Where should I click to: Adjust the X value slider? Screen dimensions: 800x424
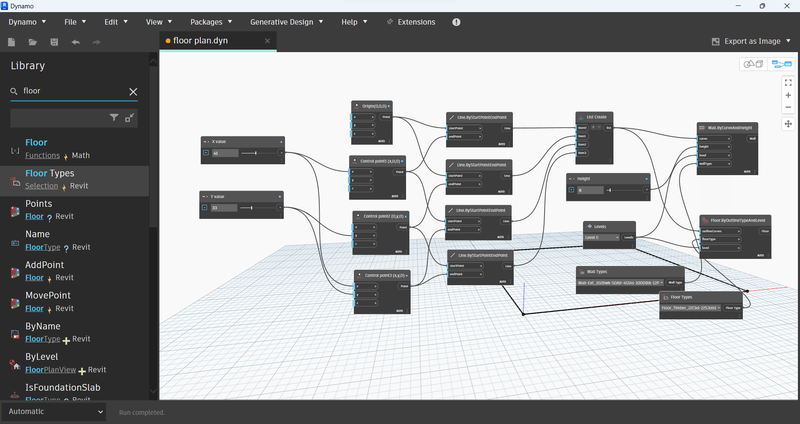pyautogui.click(x=256, y=153)
